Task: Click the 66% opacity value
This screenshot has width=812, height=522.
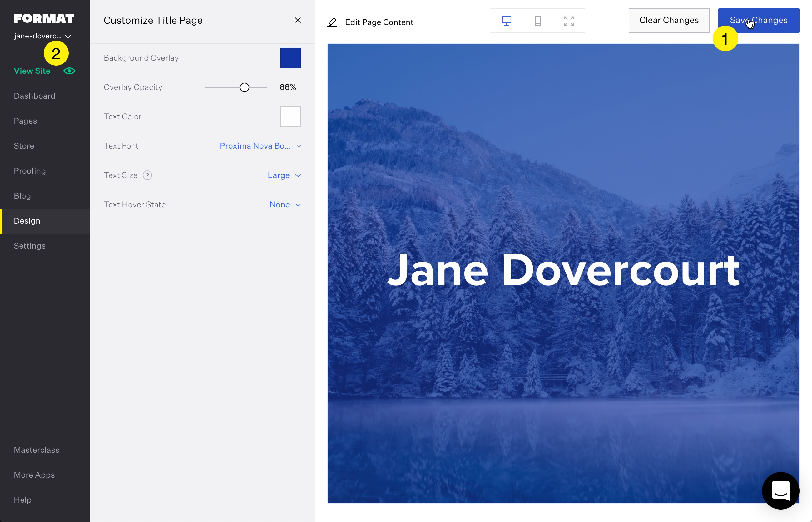Action: (x=288, y=87)
